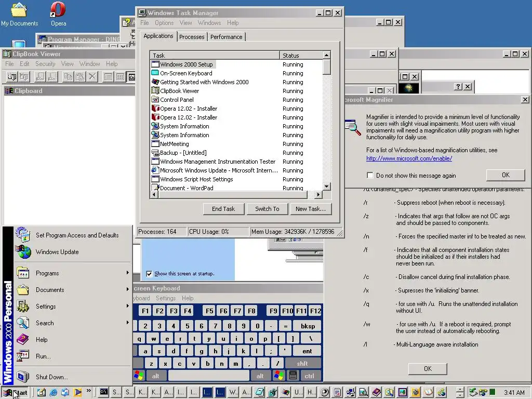The height and width of the screenshot is (399, 532).
Task: Open Windows menu in Task Manager
Action: click(209, 23)
